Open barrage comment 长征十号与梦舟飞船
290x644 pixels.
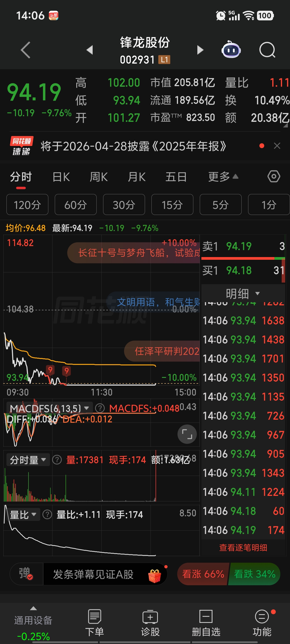pos(134,253)
